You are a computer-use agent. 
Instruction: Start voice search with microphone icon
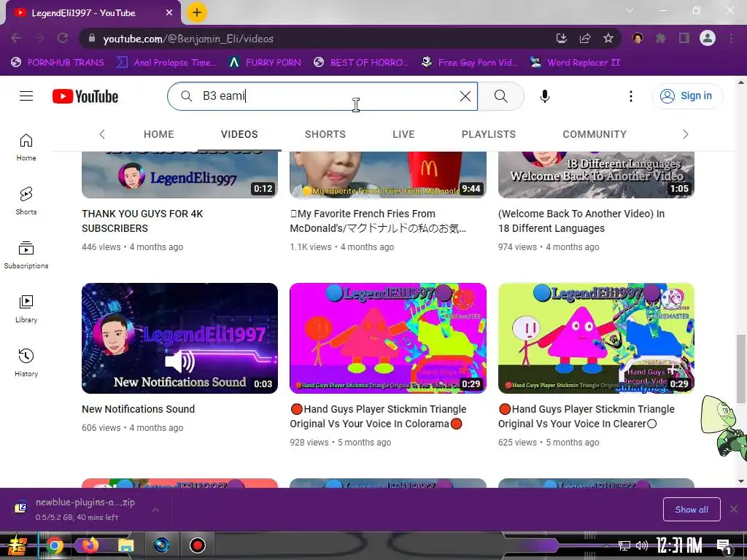coord(544,96)
